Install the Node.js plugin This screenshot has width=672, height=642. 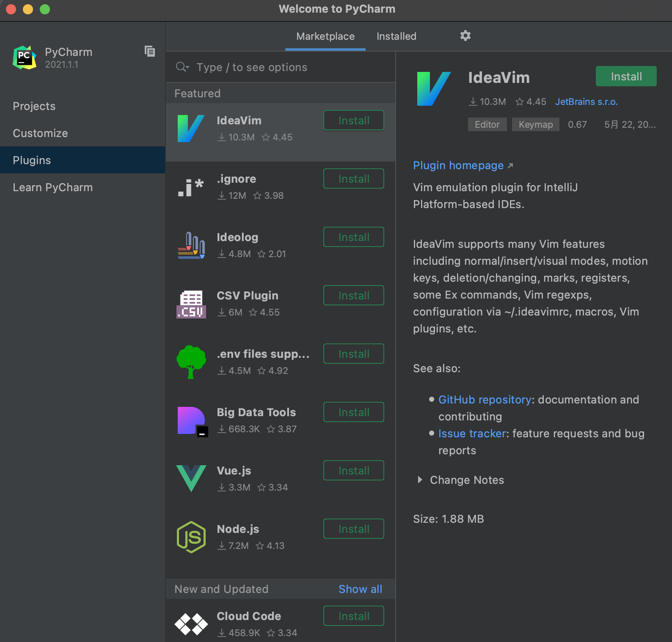(x=354, y=529)
